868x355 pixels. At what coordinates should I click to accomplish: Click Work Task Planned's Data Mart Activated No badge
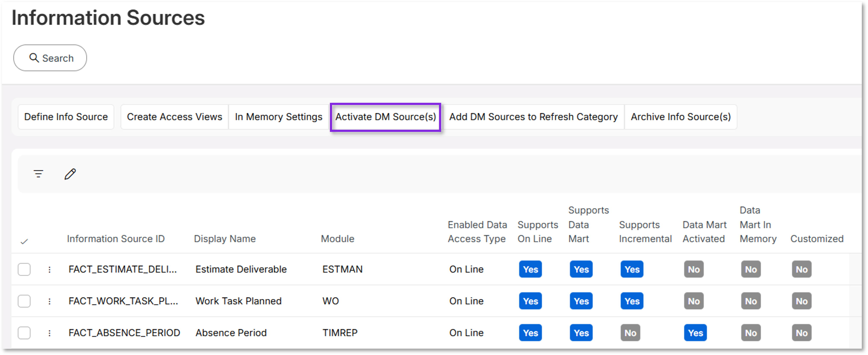[x=694, y=301]
